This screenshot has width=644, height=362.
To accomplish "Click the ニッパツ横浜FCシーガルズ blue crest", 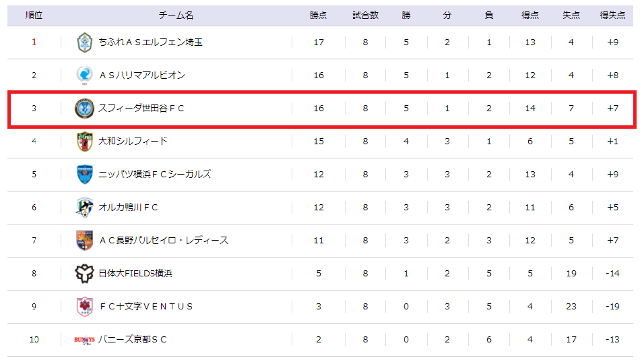I will tap(85, 175).
